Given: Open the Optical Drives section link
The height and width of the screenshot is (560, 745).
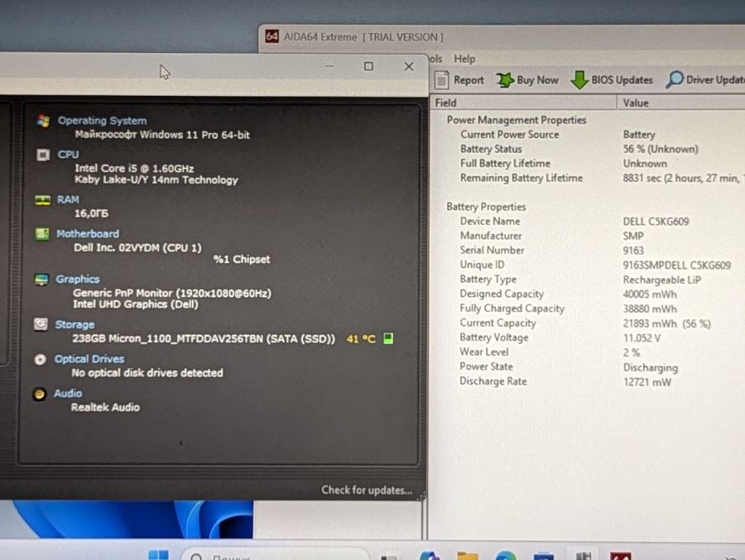Looking at the screenshot, I should pos(89,359).
